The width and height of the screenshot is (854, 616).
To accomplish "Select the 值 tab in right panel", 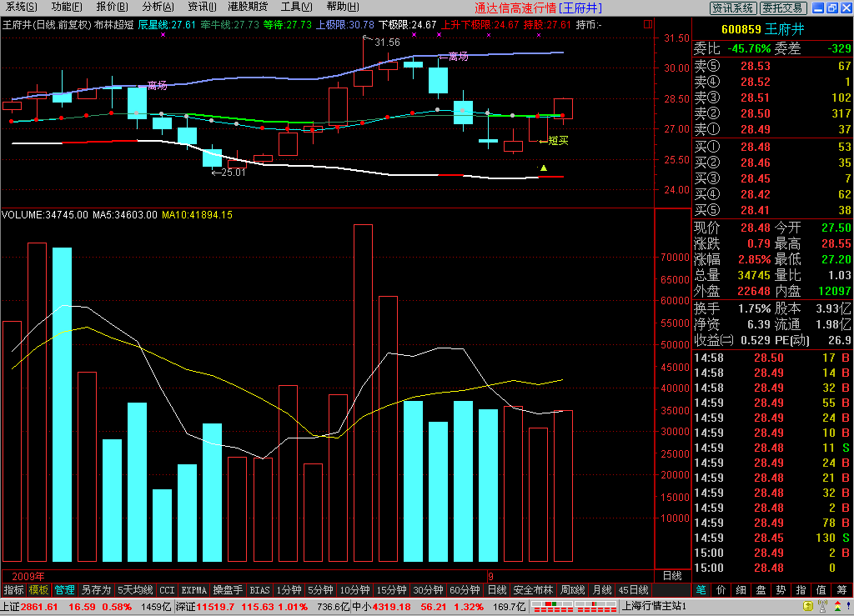I will click(821, 590).
